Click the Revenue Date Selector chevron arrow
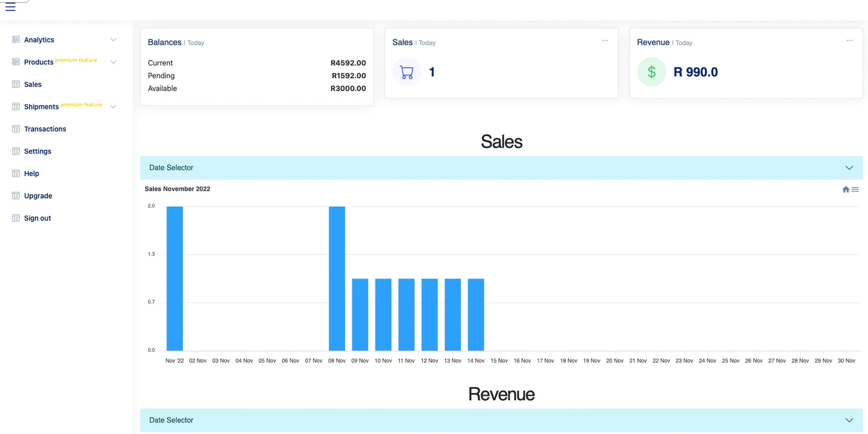 [x=849, y=420]
